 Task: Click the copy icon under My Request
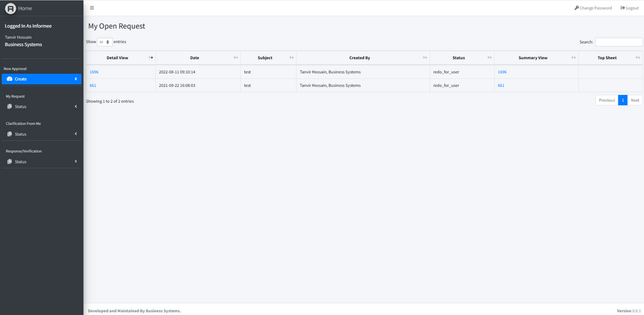(9, 106)
